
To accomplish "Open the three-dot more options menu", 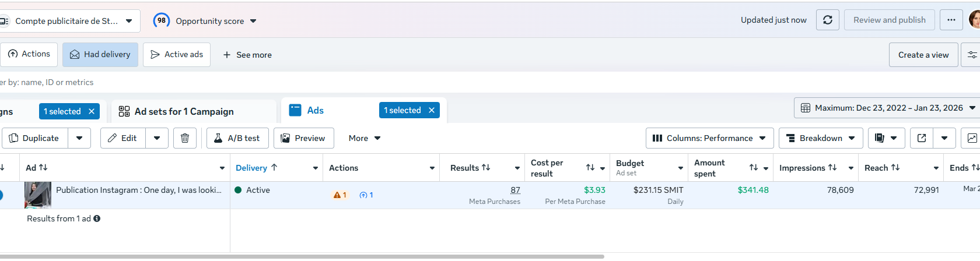I will pyautogui.click(x=951, y=20).
